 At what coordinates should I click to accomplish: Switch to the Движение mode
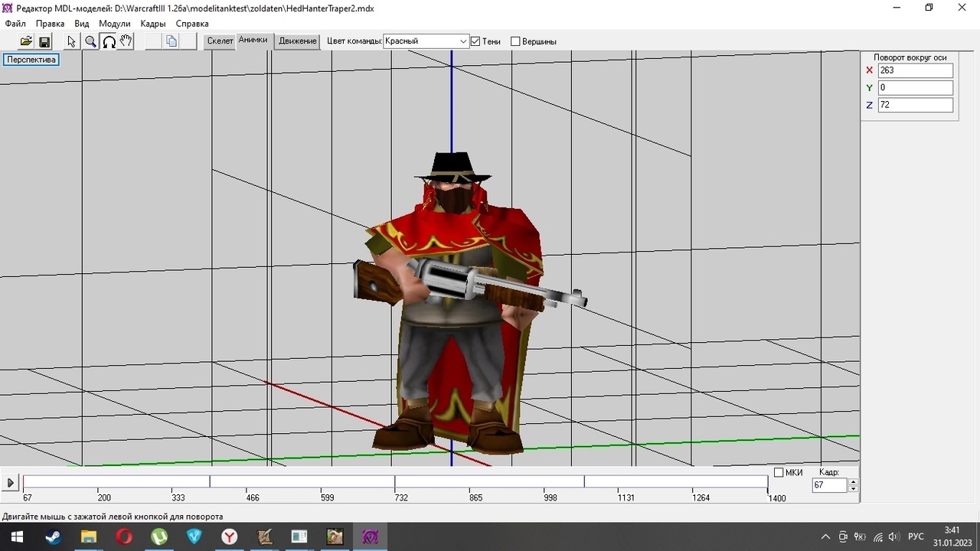click(x=298, y=41)
